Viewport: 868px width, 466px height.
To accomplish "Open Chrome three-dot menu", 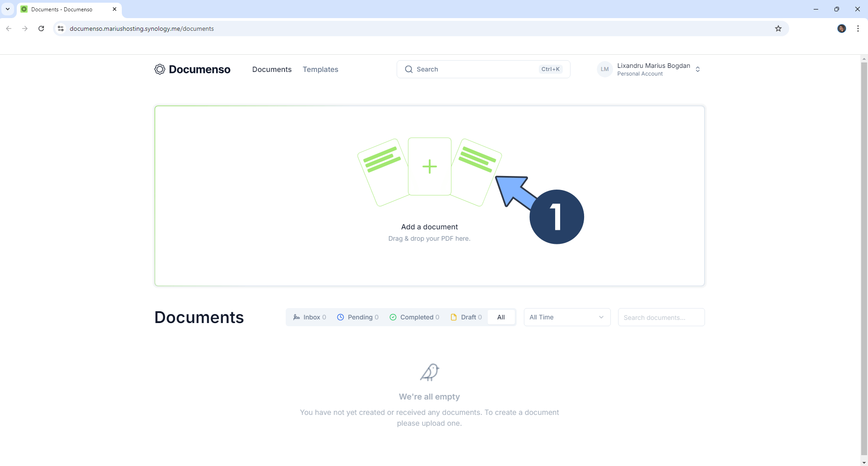I will click(858, 29).
